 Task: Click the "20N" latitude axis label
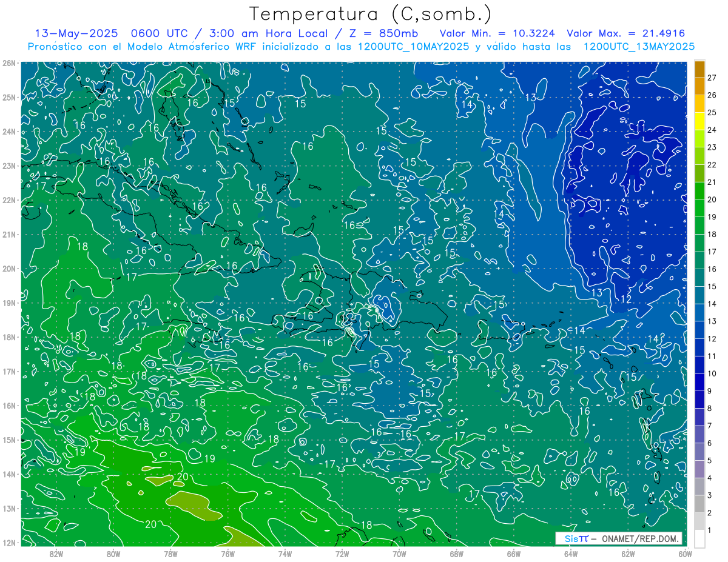(9, 269)
